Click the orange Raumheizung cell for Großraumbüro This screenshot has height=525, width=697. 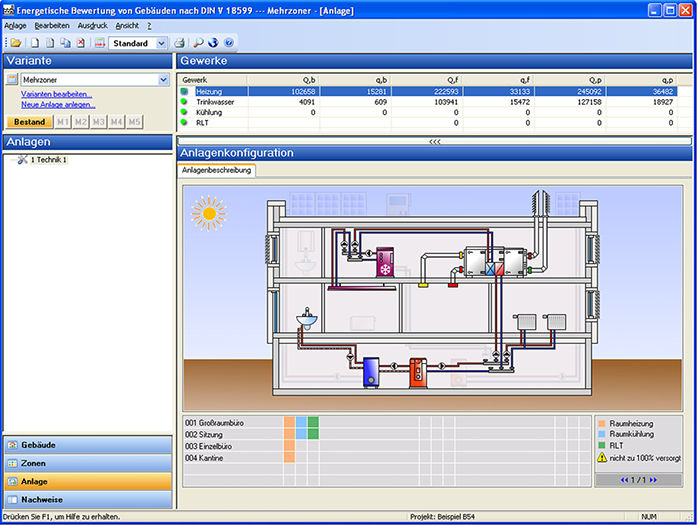pos(289,423)
